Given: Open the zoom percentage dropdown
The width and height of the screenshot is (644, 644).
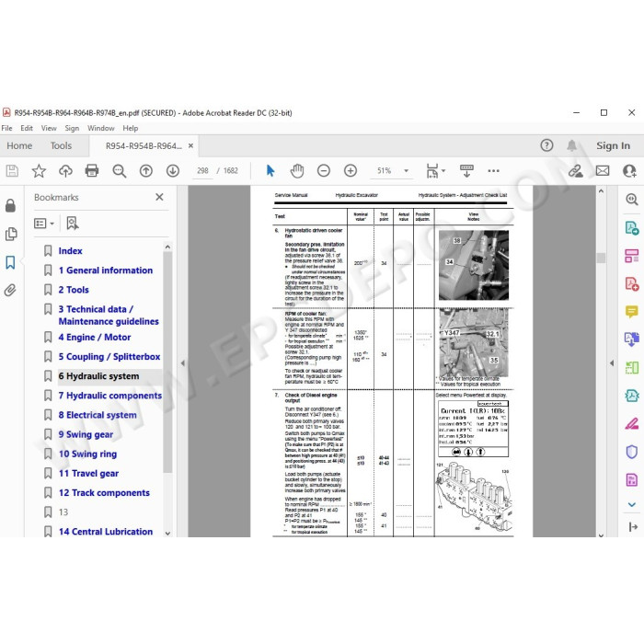Looking at the screenshot, I should (406, 170).
